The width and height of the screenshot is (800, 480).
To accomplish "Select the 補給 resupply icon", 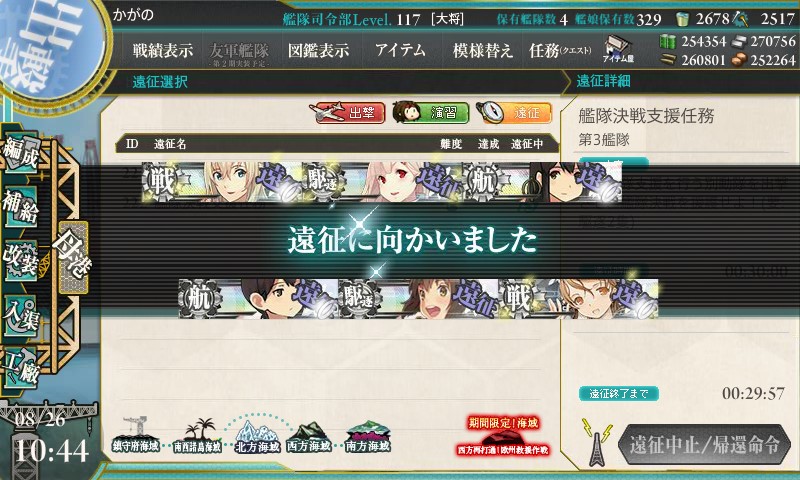I will click(21, 206).
